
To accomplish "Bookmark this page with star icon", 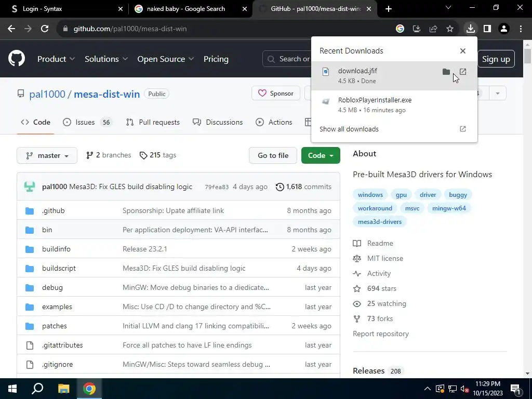I will coord(450,29).
